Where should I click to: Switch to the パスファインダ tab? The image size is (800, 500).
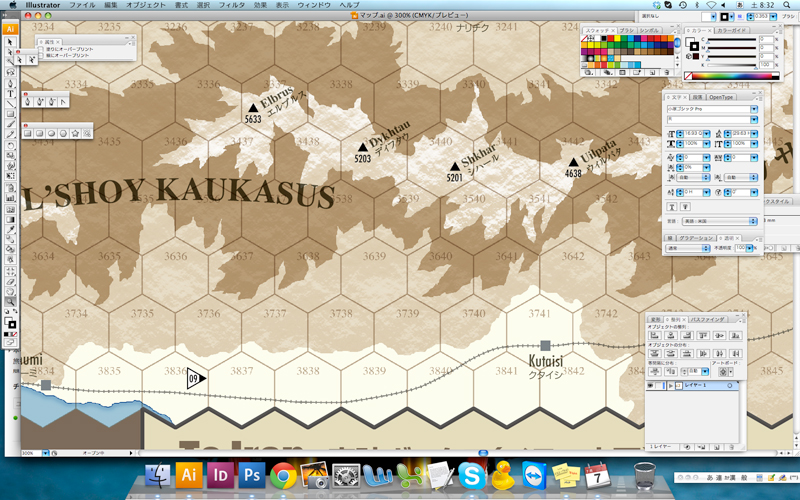[x=707, y=319]
